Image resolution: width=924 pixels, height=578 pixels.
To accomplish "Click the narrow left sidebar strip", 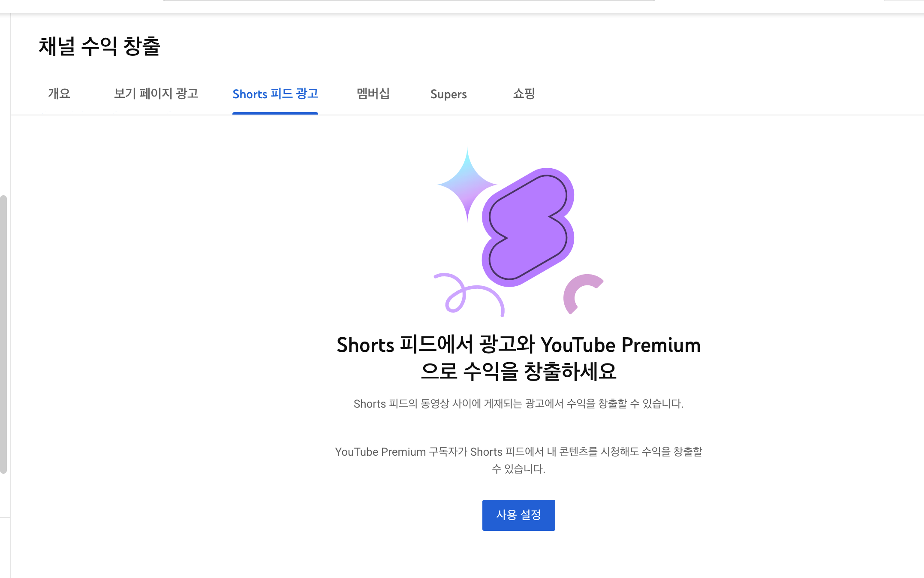I will point(5,296).
